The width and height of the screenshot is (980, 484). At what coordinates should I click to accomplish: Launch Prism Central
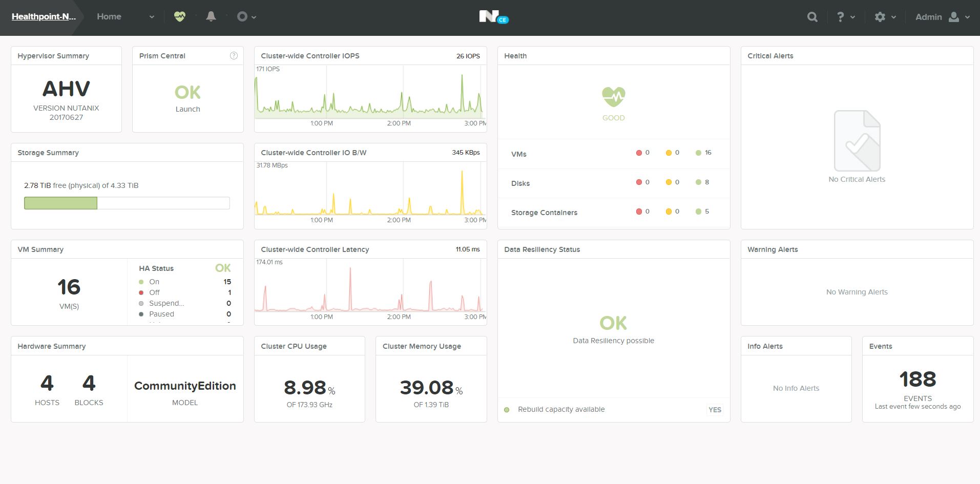187,109
